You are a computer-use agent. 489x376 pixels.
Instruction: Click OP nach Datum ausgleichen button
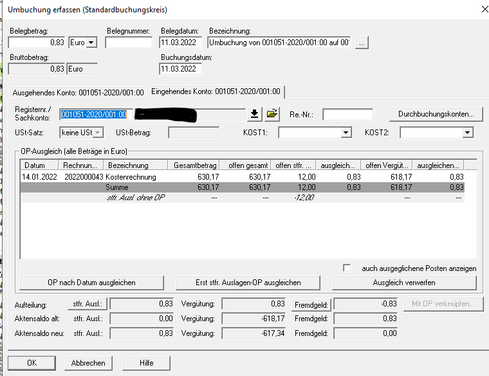(92, 283)
